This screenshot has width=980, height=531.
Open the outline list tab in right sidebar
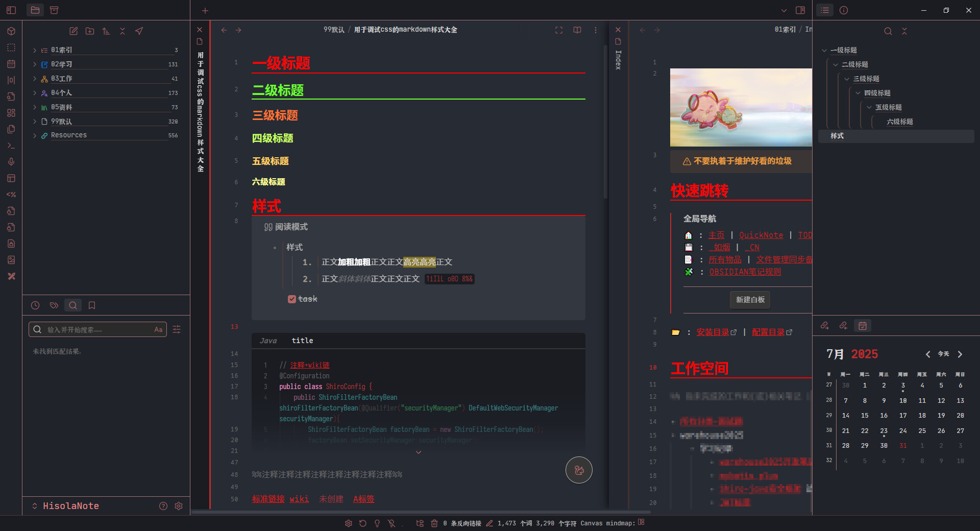(x=825, y=10)
